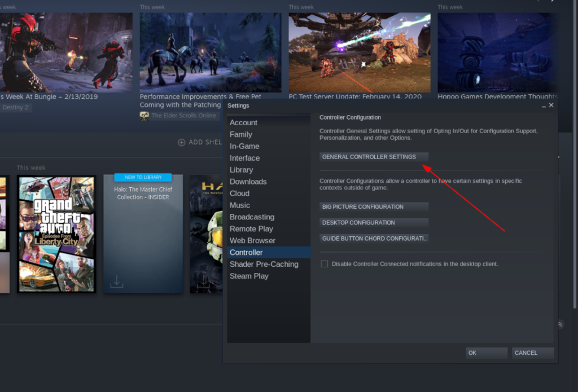Select Steam Play settings
578x392 pixels.
[x=249, y=276]
